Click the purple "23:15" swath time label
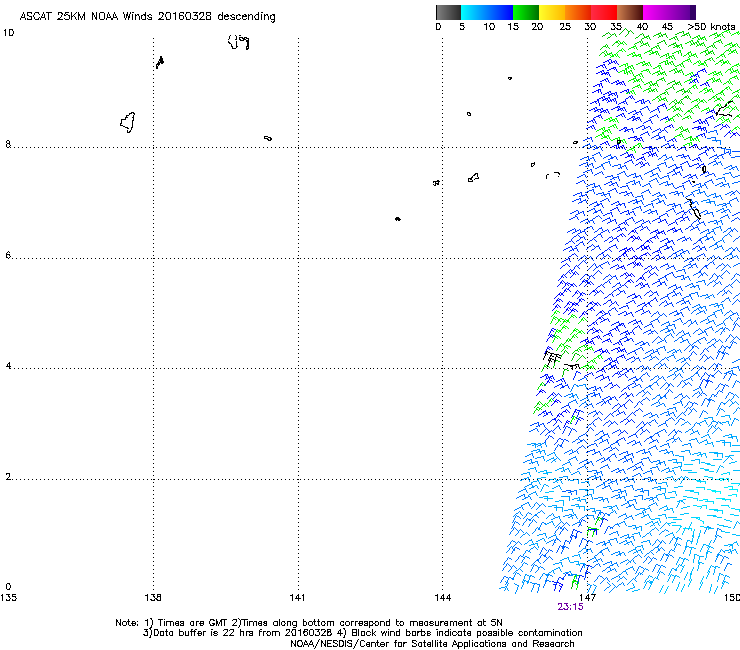Screen dimensions: 740x650 tap(570, 607)
